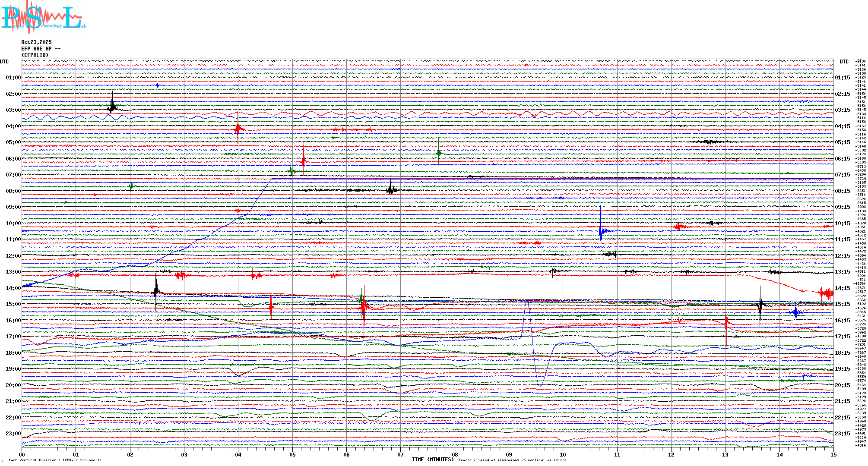Select the 14:00 hour label on left
This screenshot has width=868, height=466.
[x=13, y=288]
